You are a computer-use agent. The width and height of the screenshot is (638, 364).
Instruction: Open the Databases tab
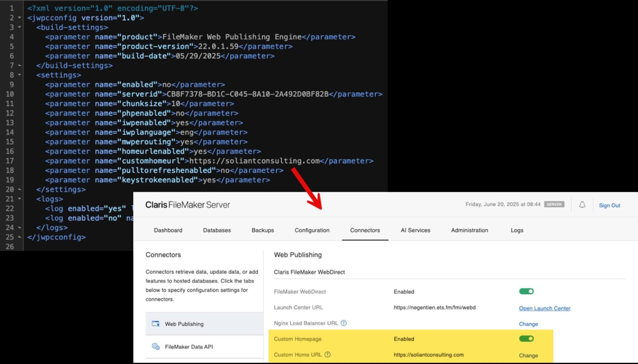[217, 230]
